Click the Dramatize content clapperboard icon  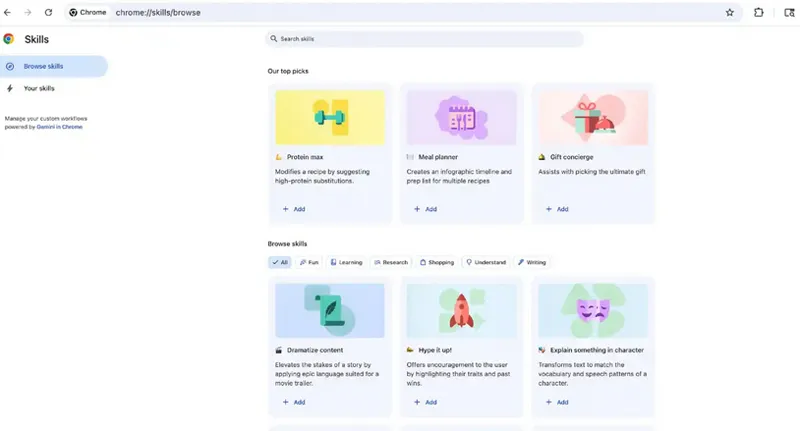(x=279, y=350)
